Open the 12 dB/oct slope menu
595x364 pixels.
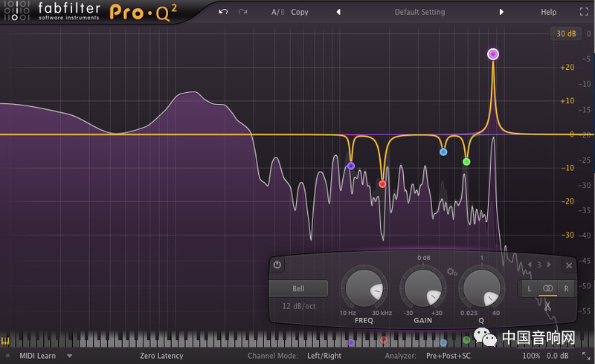[299, 306]
